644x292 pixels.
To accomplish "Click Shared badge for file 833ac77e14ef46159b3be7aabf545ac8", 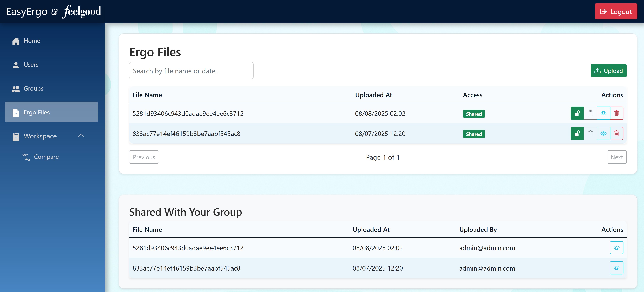I will (x=474, y=134).
